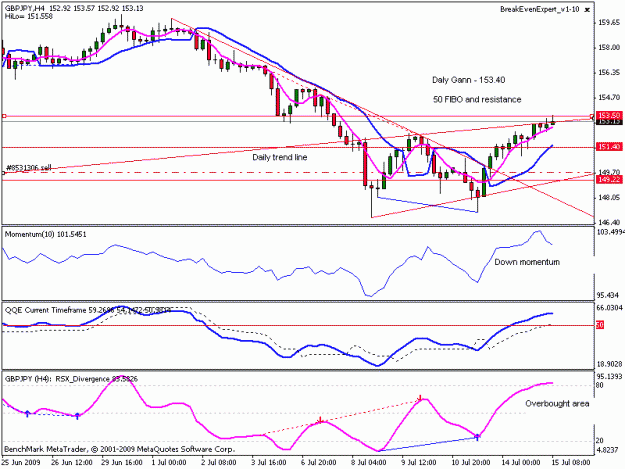This screenshot has width=625, height=469.
Task: Click the 2 Jul 08:00 time axis label
Action: [219, 463]
